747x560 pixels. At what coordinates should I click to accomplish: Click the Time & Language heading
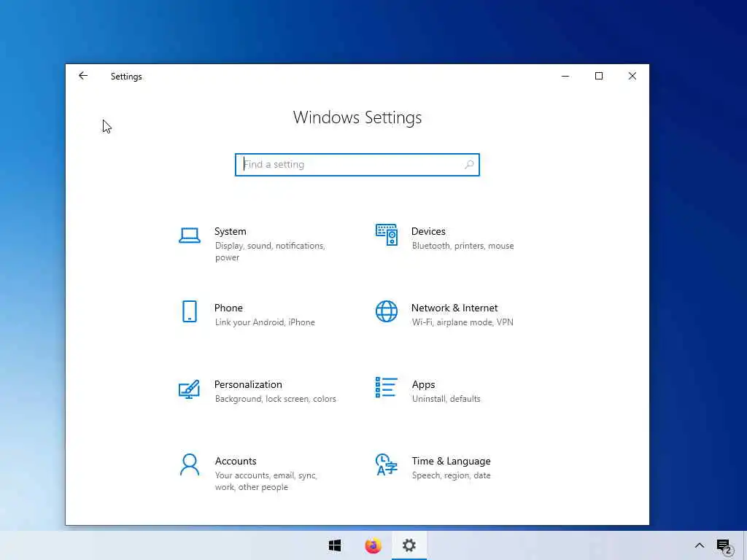pyautogui.click(x=451, y=461)
